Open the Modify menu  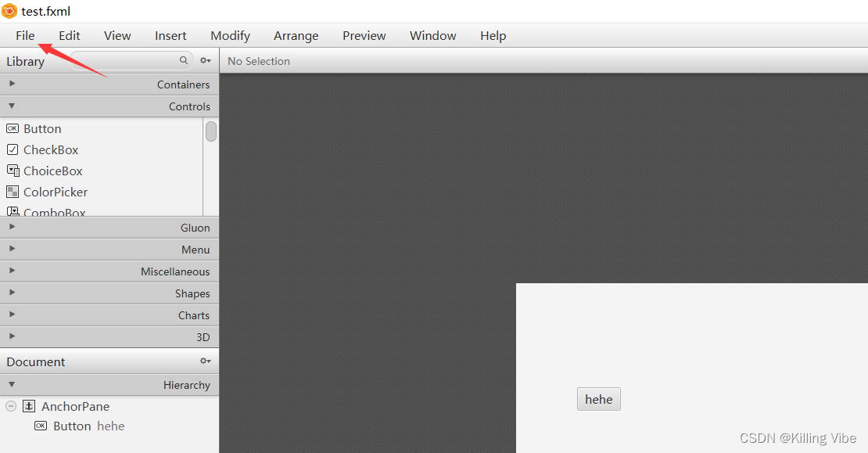tap(230, 36)
